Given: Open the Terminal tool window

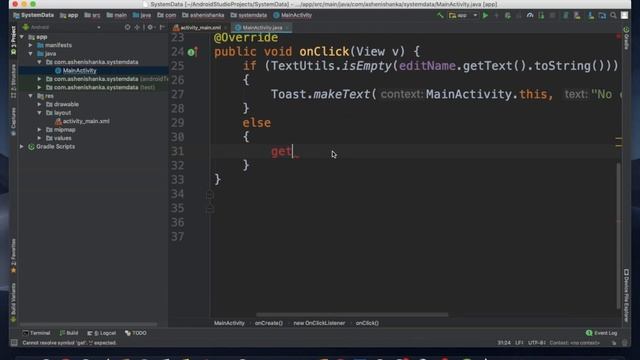Looking at the screenshot, I should pyautogui.click(x=37, y=333).
